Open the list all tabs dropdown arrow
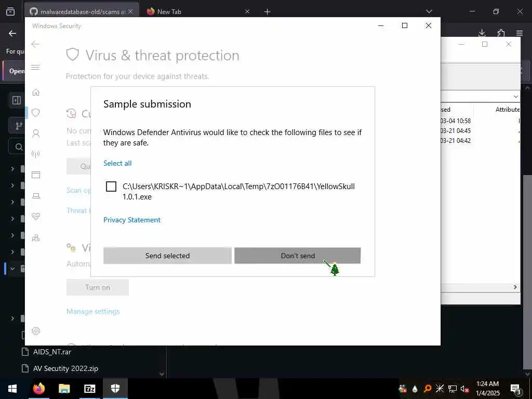Image resolution: width=532 pixels, height=399 pixels. click(x=429, y=11)
